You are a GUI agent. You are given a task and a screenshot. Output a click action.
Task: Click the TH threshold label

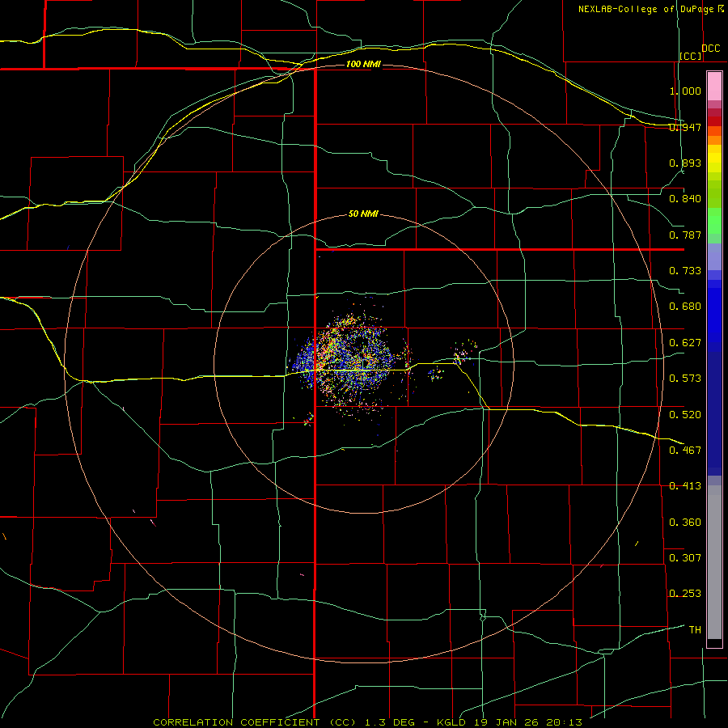point(695,630)
